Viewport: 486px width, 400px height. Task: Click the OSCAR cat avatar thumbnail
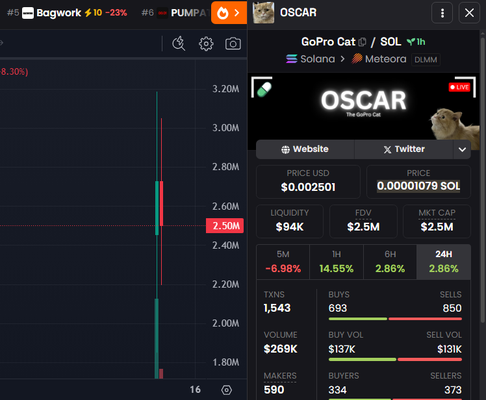click(263, 13)
